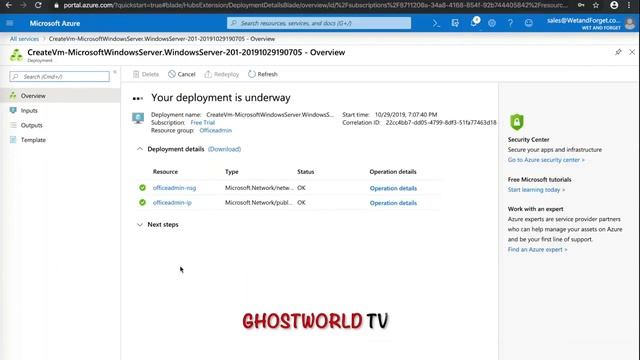Image resolution: width=640 pixels, height=360 pixels.
Task: Open the officeadmin-ip resource
Action: pyautogui.click(x=172, y=202)
